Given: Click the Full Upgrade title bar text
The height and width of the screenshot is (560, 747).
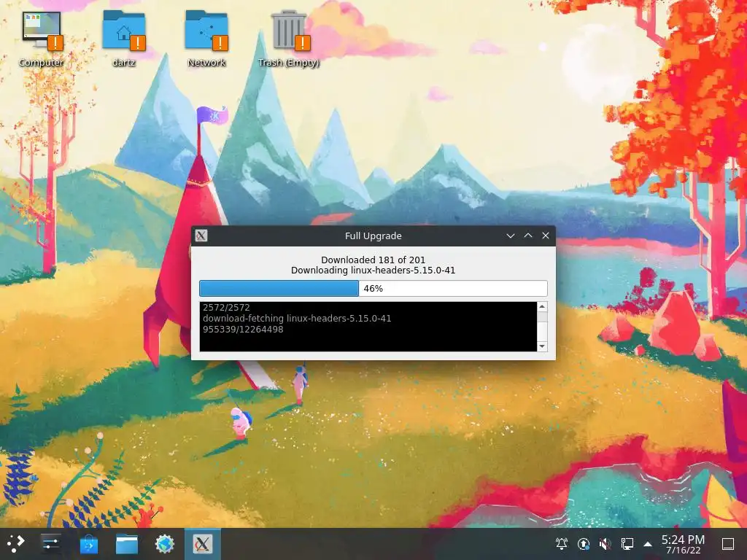Looking at the screenshot, I should 373,236.
